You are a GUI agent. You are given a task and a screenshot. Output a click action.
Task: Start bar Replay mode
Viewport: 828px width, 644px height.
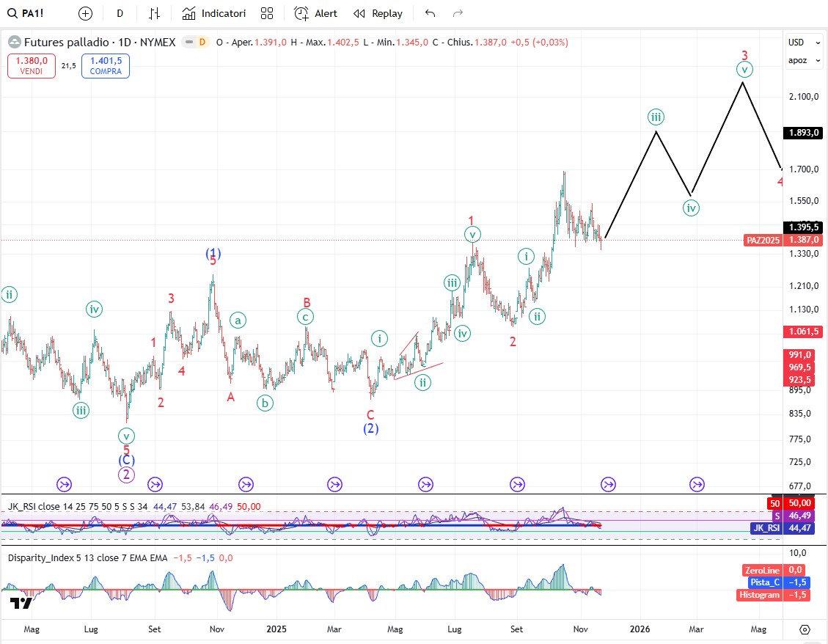(x=378, y=13)
